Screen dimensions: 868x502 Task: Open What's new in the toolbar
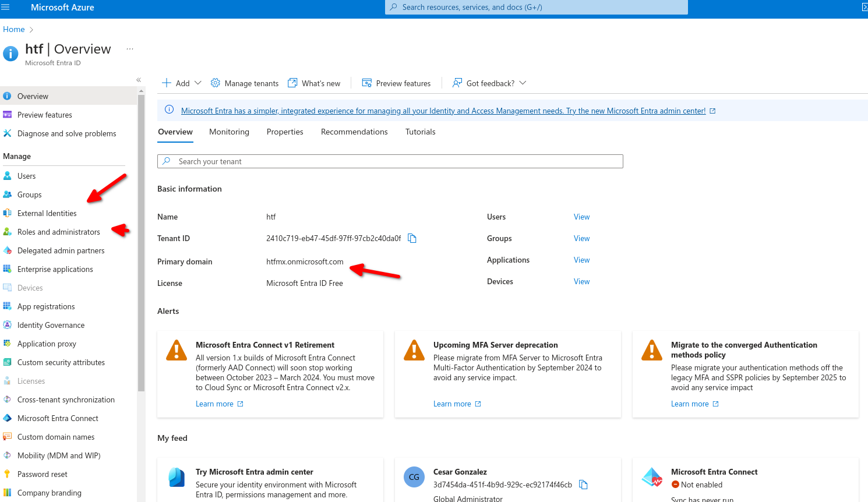(314, 83)
